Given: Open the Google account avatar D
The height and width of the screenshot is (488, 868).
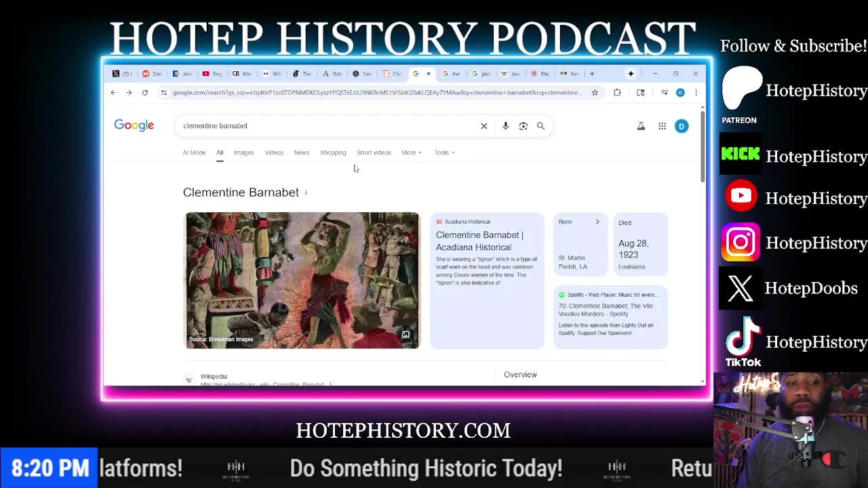Looking at the screenshot, I should pos(682,126).
